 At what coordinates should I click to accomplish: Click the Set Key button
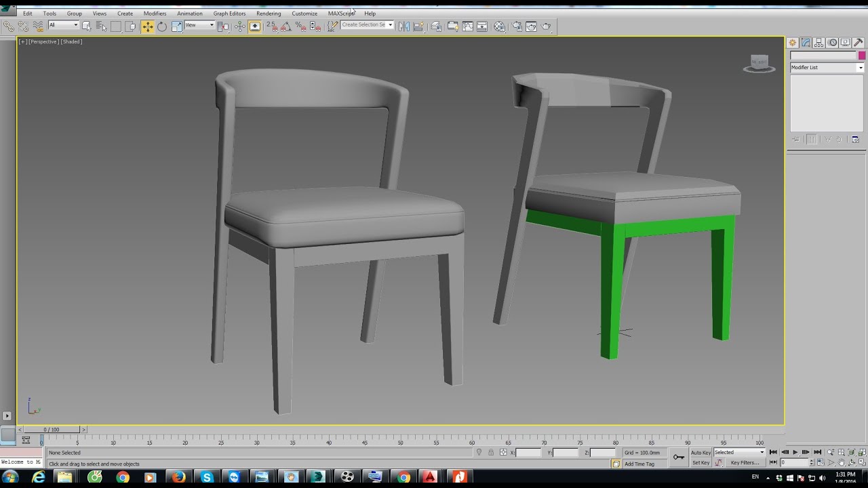coord(701,463)
